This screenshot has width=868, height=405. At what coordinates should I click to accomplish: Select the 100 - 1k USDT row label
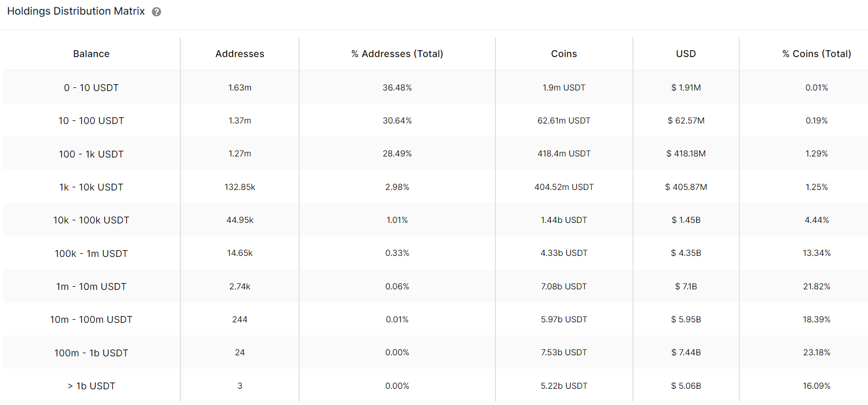point(91,154)
